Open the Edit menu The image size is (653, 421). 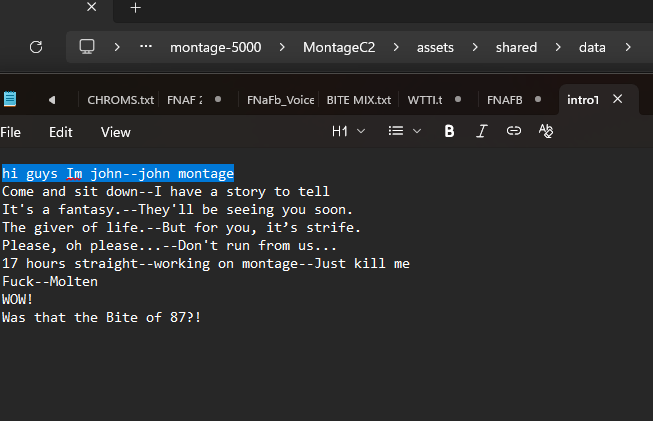coord(61,132)
